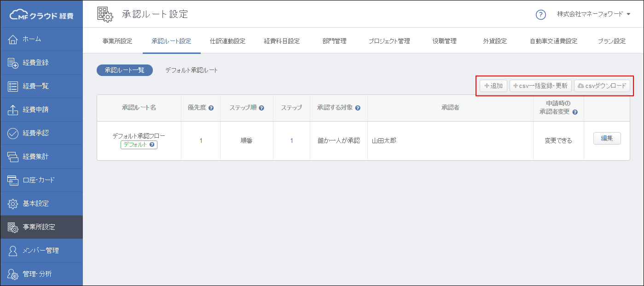Open 経費集計 in the sidebar

tap(41, 157)
